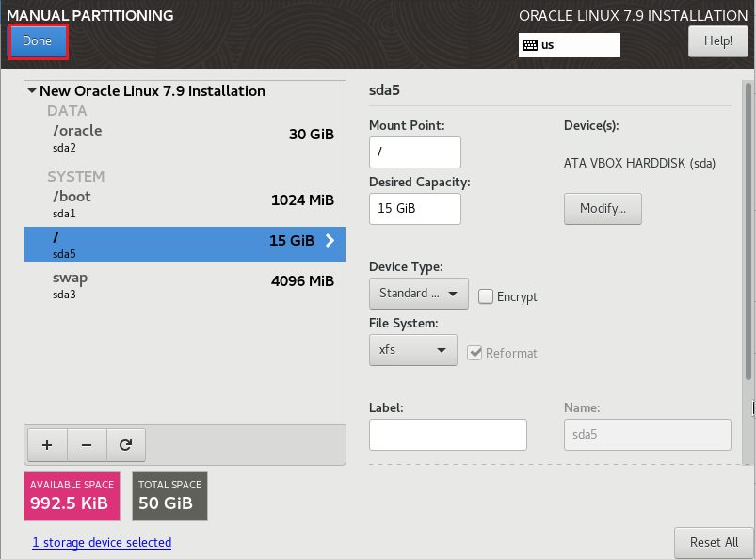756x559 pixels.
Task: Click the ATA VBOX HARDDISK (sda) text
Action: (639, 164)
